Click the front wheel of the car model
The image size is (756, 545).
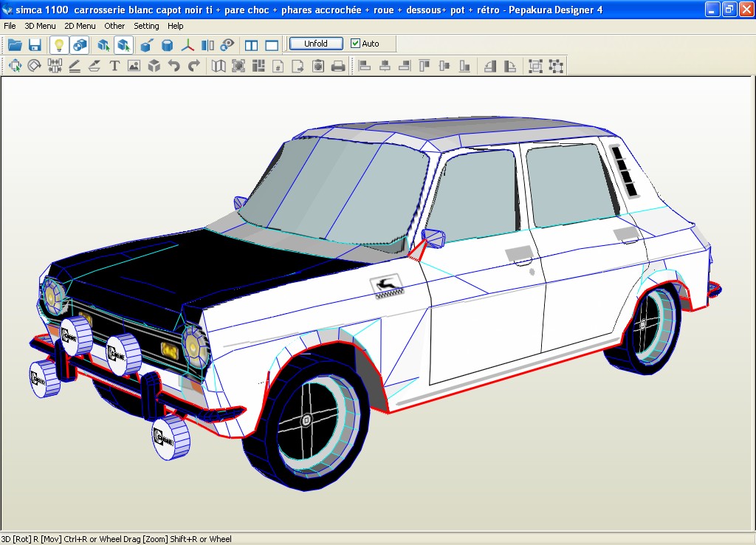click(x=306, y=421)
